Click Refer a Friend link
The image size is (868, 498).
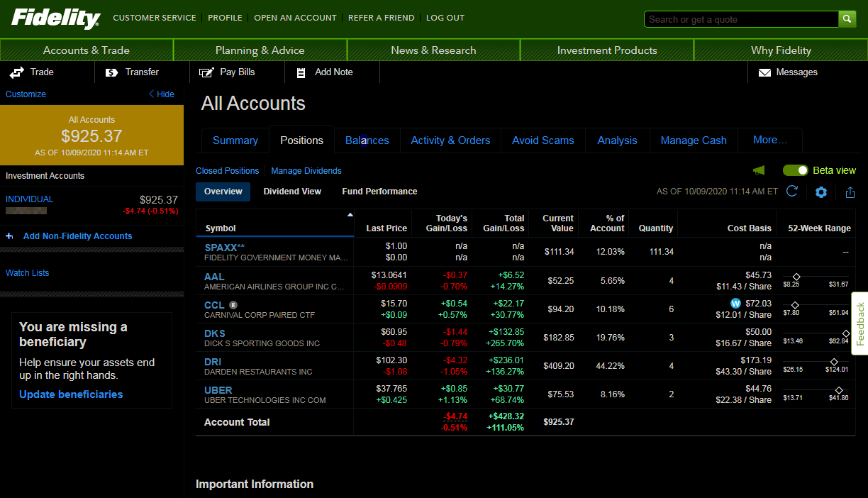coord(382,18)
